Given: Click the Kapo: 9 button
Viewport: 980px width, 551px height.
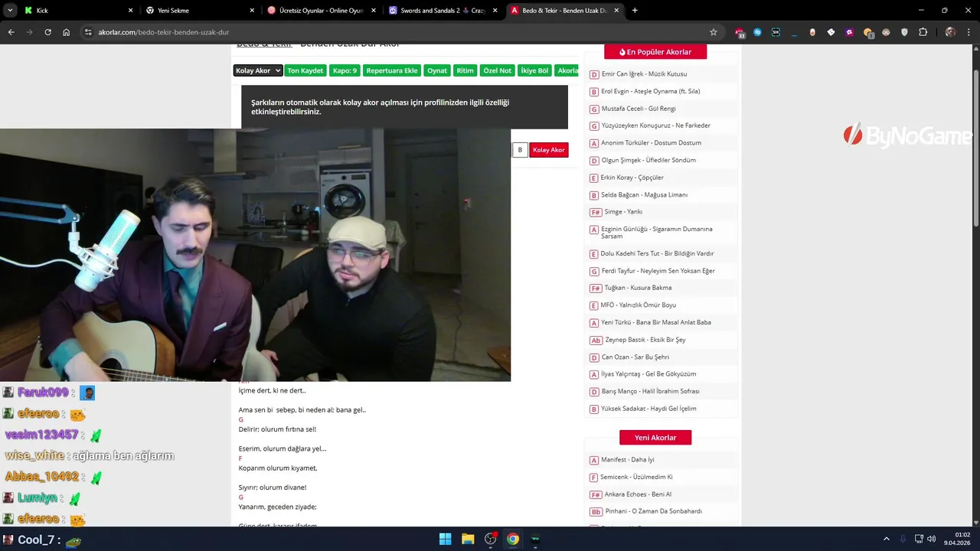Looking at the screenshot, I should (x=345, y=70).
